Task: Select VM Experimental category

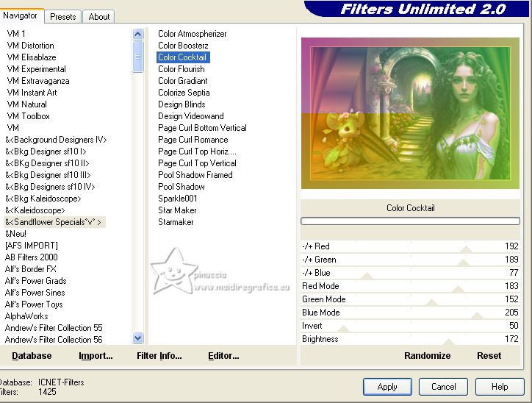Action: [36, 69]
